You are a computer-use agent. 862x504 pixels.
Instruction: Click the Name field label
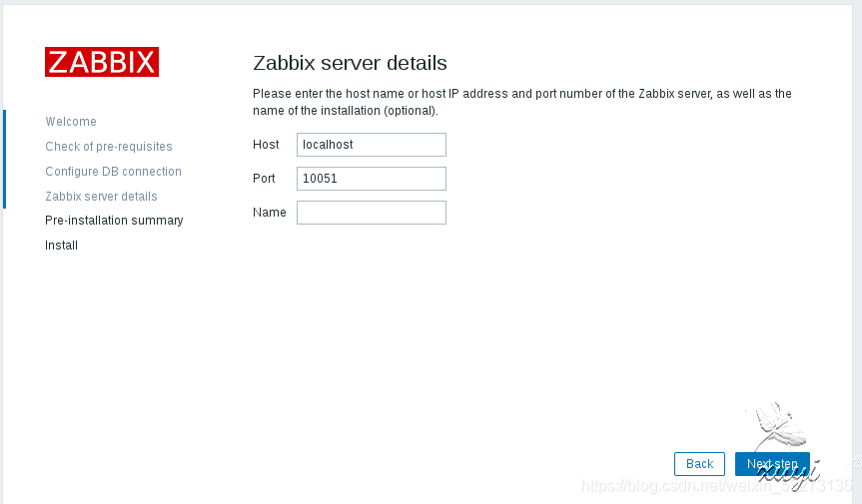point(270,213)
